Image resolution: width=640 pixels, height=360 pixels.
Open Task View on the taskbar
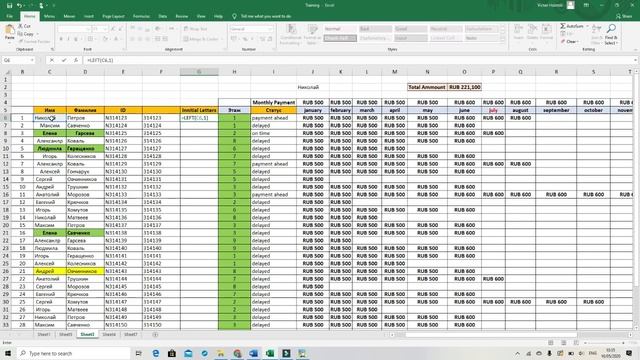pos(139,353)
